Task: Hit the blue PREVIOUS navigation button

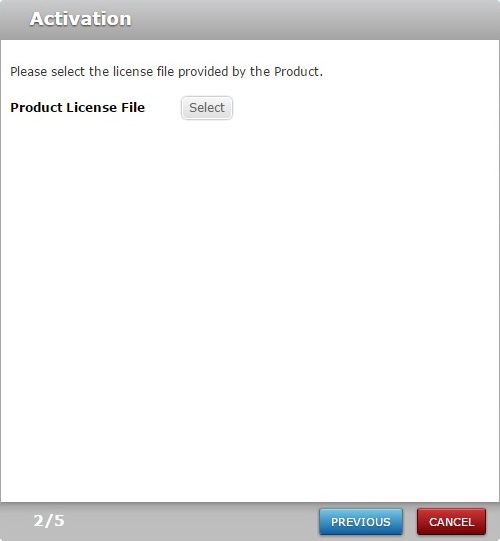Action: [x=361, y=522]
